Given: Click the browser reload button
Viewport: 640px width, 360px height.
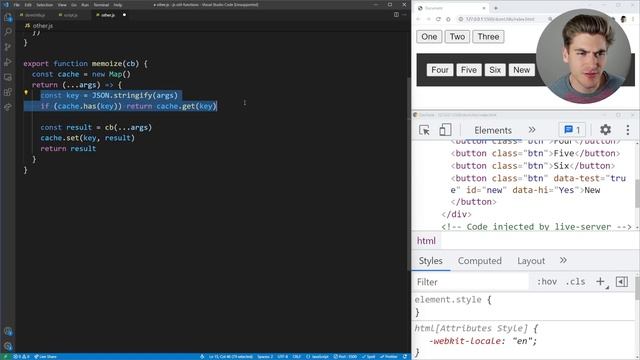Looking at the screenshot, I should pos(438,19).
